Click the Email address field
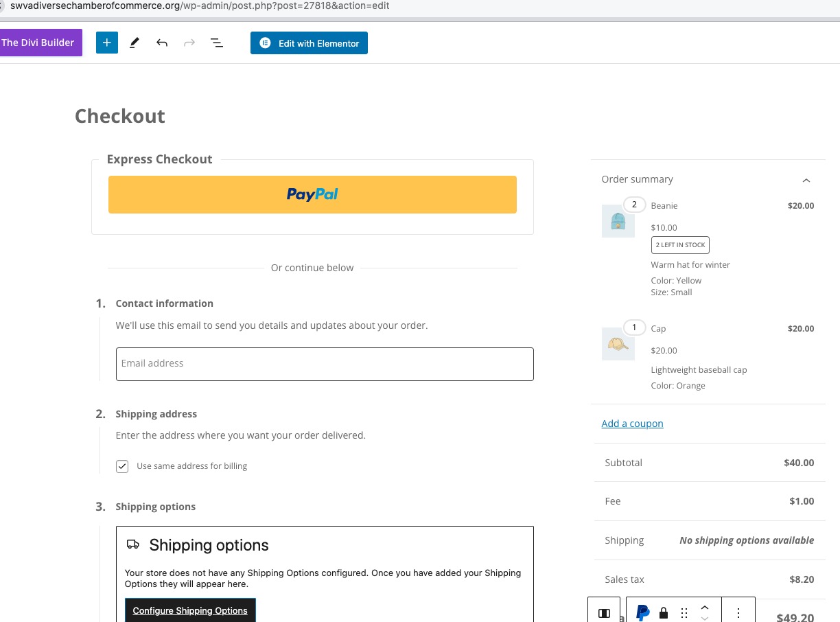840x622 pixels. coord(325,364)
